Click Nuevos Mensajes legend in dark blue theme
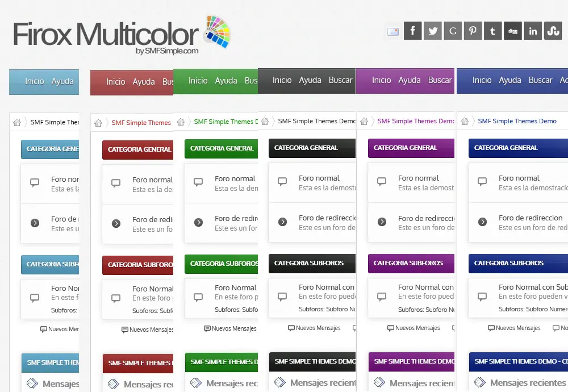This screenshot has height=392, width=568. pyautogui.click(x=514, y=328)
